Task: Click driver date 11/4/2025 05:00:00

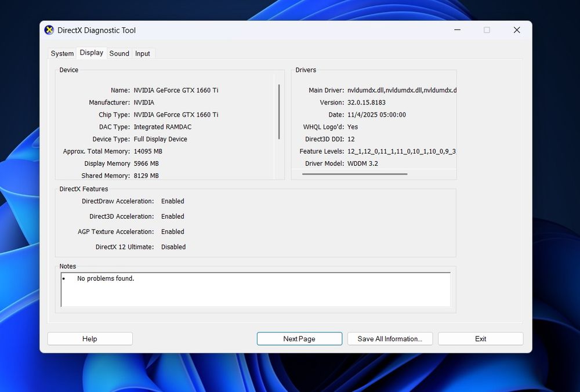Action: tap(376, 115)
